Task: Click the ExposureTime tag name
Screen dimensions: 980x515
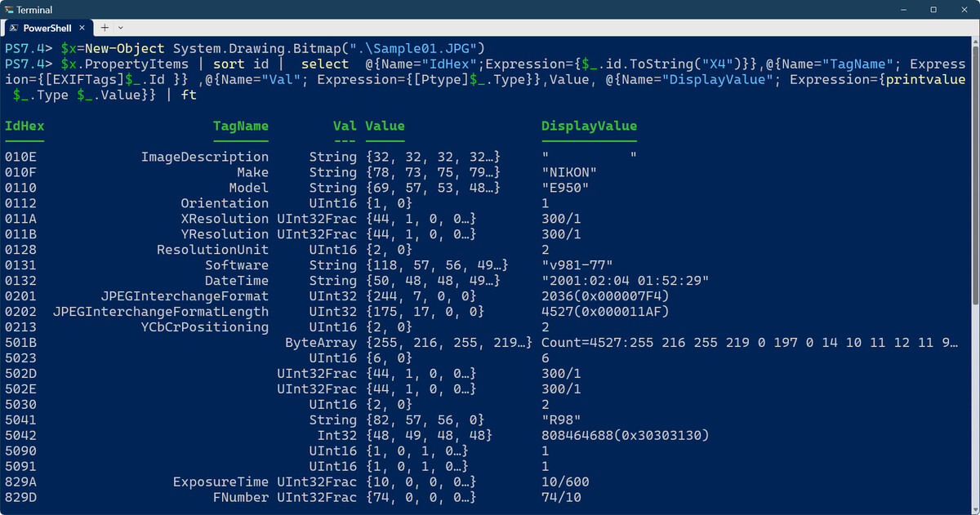Action: pos(220,482)
